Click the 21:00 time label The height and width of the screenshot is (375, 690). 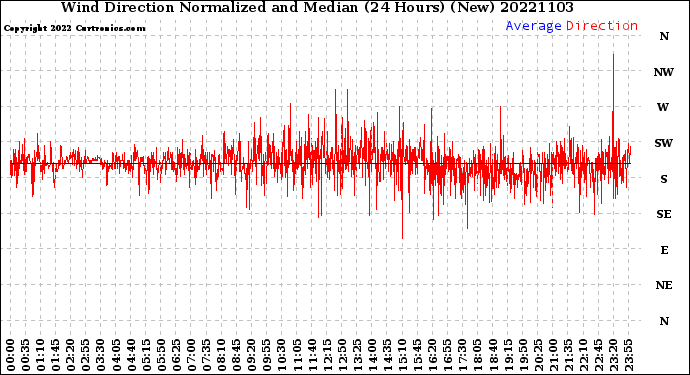pyautogui.click(x=553, y=355)
